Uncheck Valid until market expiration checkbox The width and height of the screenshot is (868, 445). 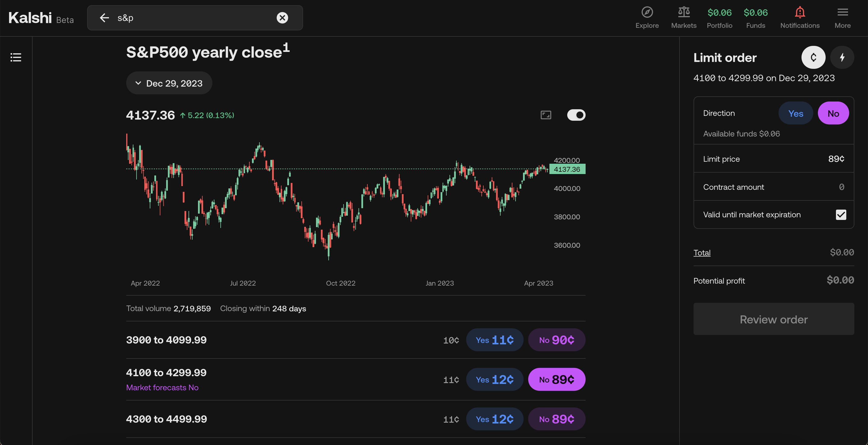click(841, 215)
